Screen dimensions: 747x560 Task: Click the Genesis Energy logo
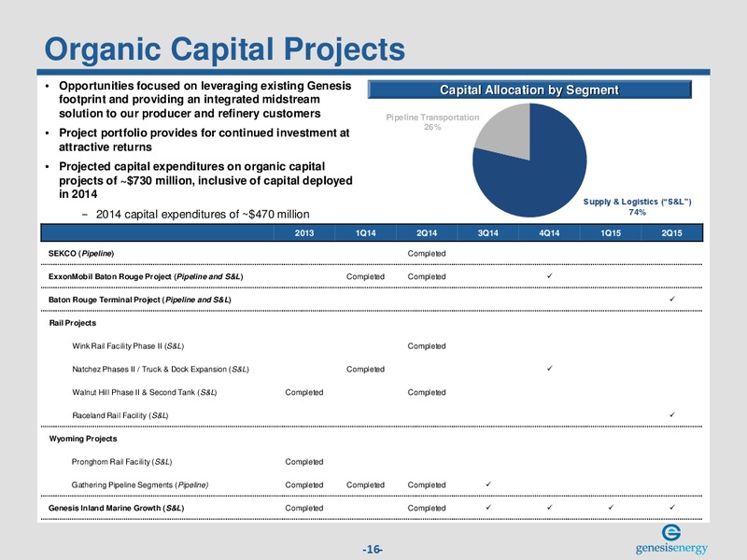pyautogui.click(x=671, y=539)
